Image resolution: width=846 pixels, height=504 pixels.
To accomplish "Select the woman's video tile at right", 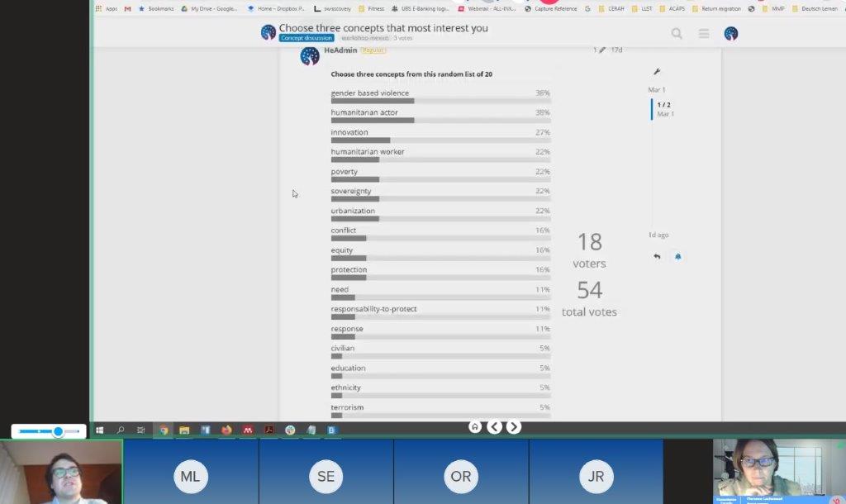I will tap(778, 471).
